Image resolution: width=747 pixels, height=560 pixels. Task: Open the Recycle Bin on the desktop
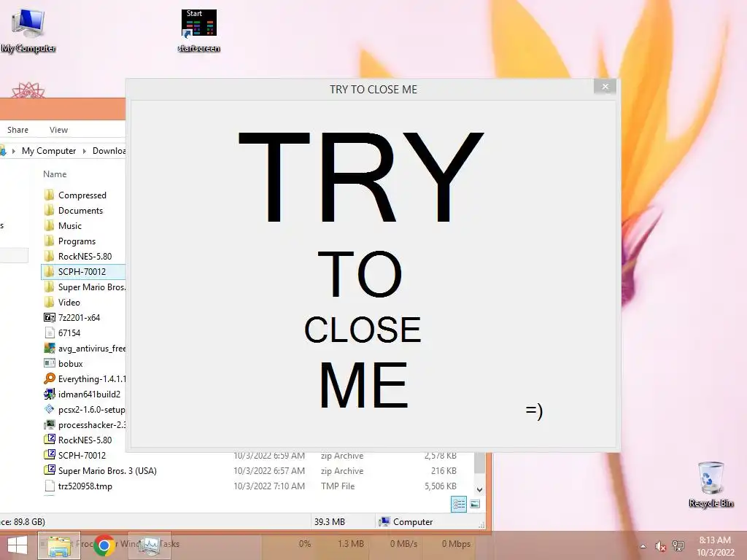pyautogui.click(x=711, y=484)
